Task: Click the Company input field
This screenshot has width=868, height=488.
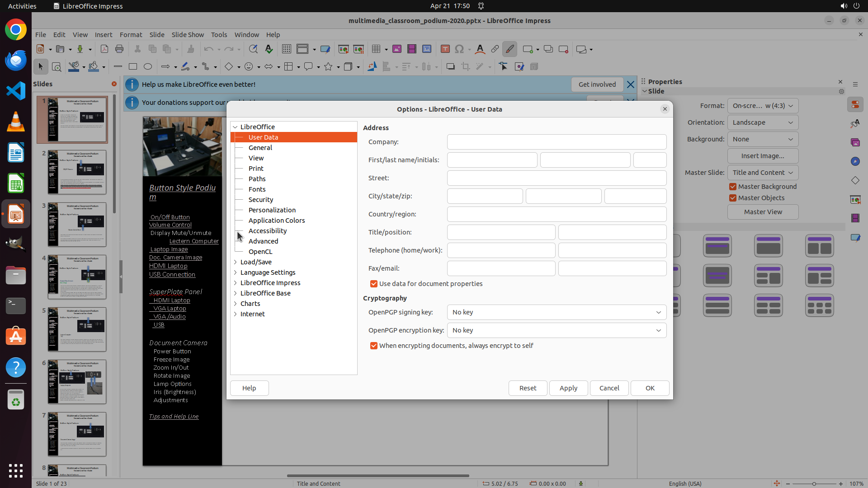Action: point(557,142)
